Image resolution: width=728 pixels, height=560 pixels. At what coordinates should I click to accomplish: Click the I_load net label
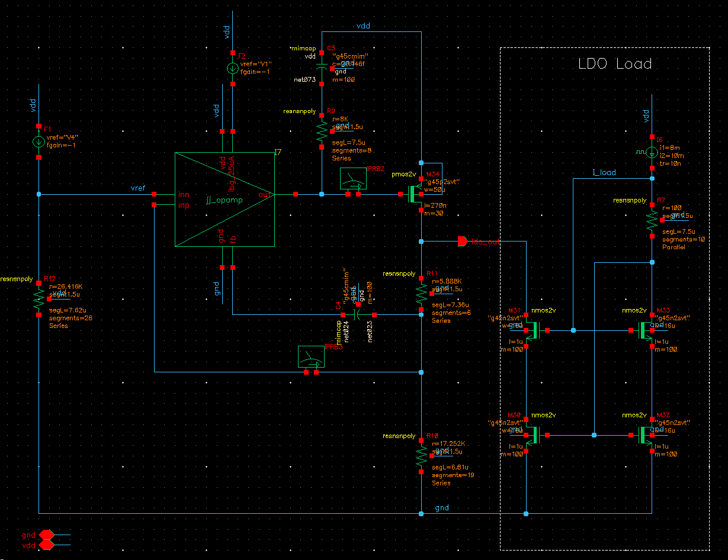(x=604, y=173)
